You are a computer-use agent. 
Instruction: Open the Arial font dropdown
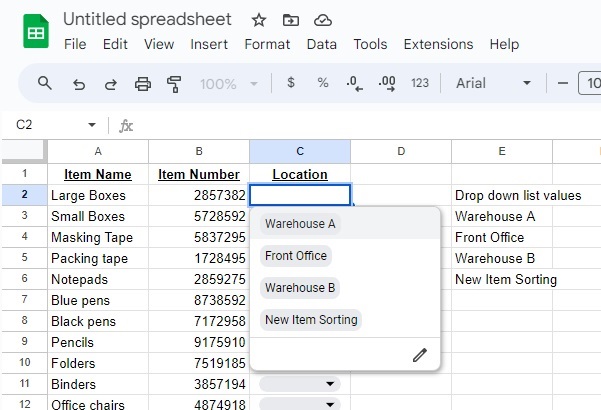point(493,83)
